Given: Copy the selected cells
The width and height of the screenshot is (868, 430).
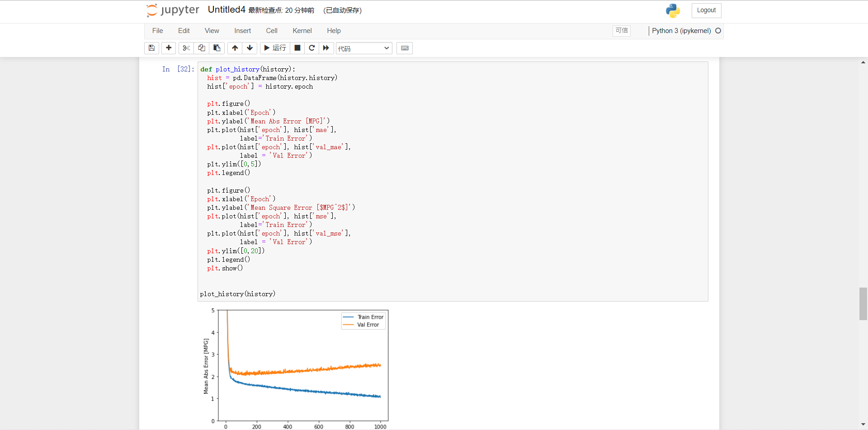Looking at the screenshot, I should (202, 48).
